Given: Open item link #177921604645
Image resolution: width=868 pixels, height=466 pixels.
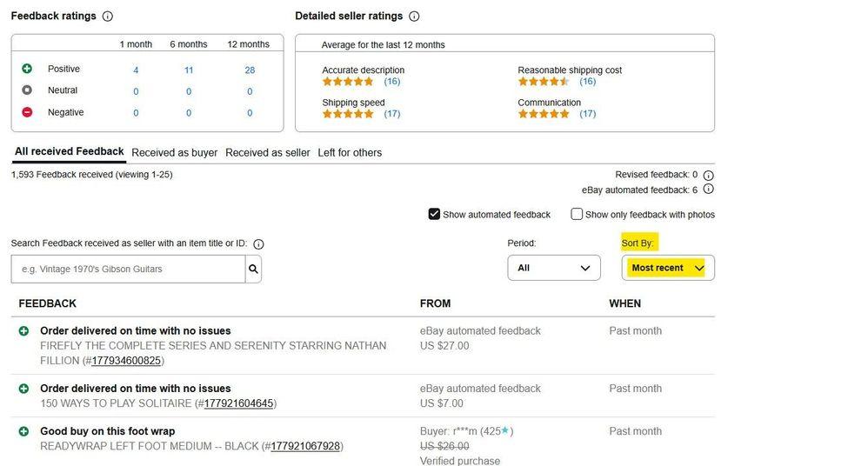Looking at the screenshot, I should pos(238,403).
